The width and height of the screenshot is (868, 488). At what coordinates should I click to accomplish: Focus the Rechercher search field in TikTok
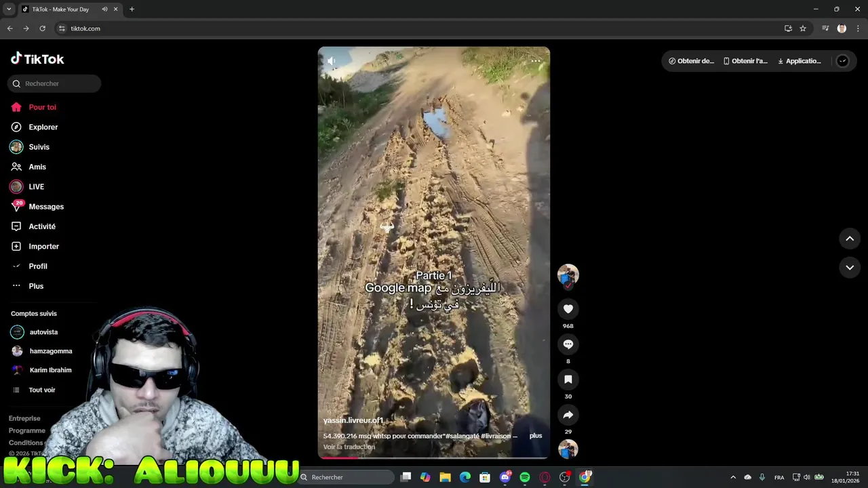[x=54, y=83]
